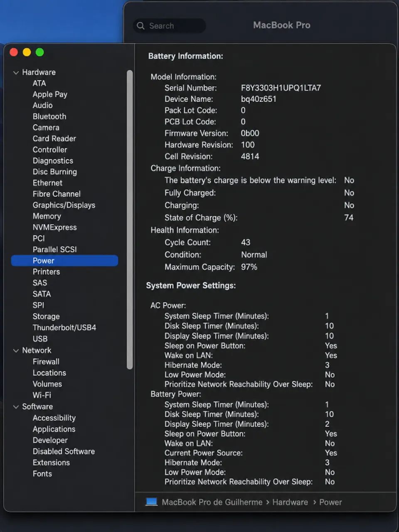Click State of Charge value 74
The width and height of the screenshot is (399, 532).
point(349,217)
